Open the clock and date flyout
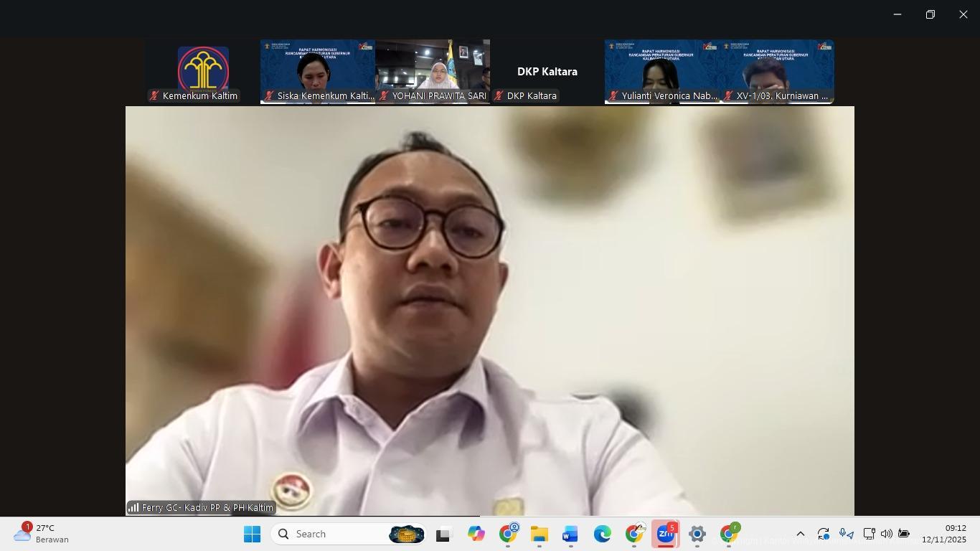Image resolution: width=980 pixels, height=551 pixels. (x=943, y=534)
